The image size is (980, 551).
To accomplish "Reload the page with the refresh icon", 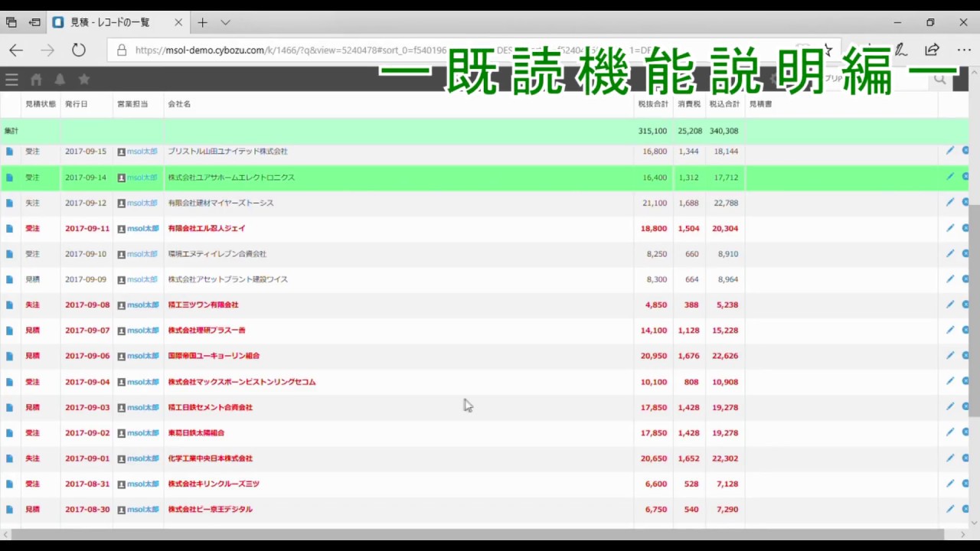I will [x=78, y=50].
